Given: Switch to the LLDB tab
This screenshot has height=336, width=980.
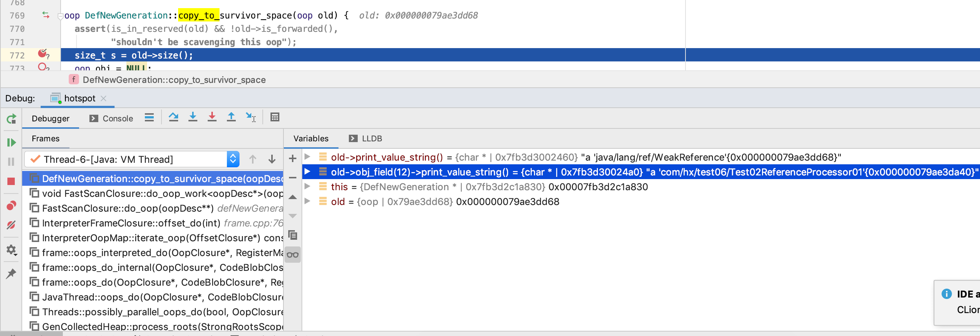Looking at the screenshot, I should click(x=372, y=138).
